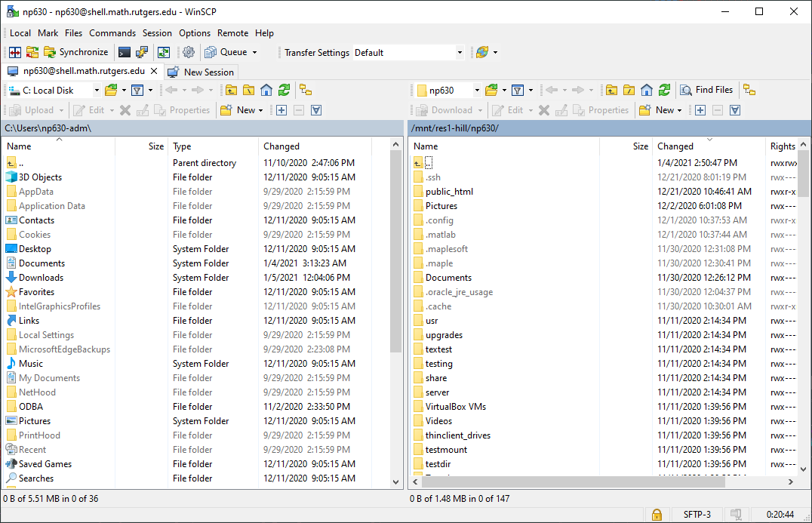
Task: Open the Commands menu
Action: pos(112,33)
